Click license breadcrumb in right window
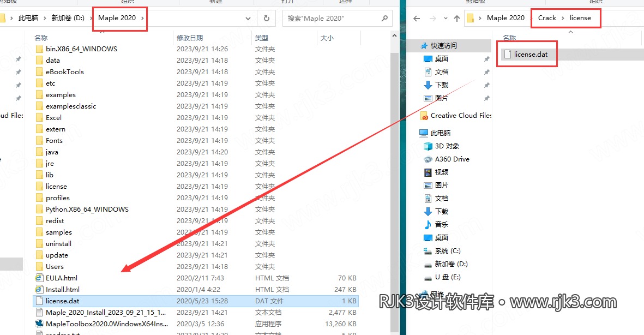The height and width of the screenshot is (335, 644). (580, 18)
